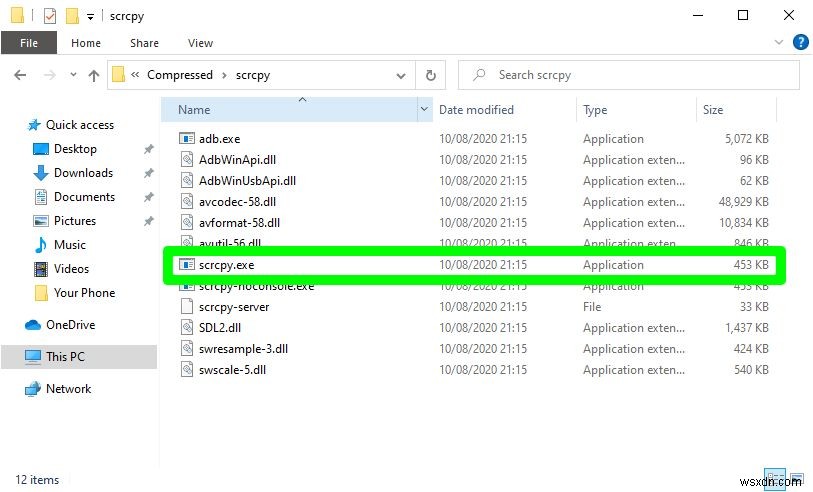Expand hidden path chevrons in address bar
Screen dimensions: 813x492
coord(135,75)
